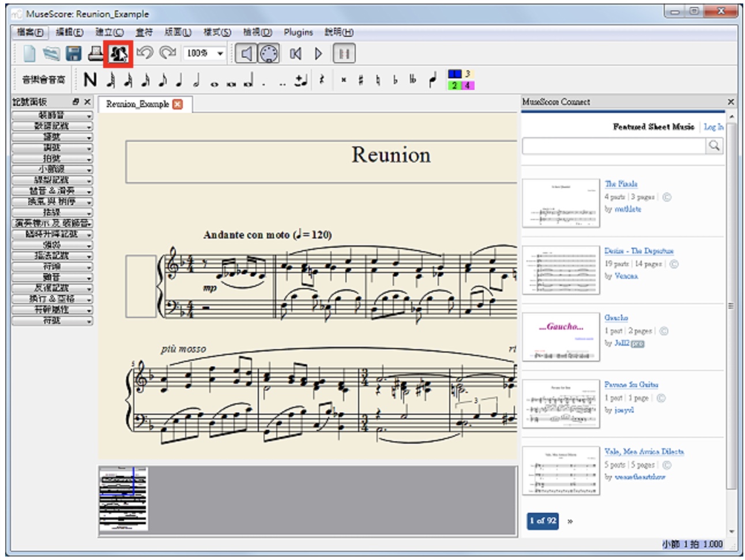Open Desire - The Departure score link

pyautogui.click(x=639, y=251)
